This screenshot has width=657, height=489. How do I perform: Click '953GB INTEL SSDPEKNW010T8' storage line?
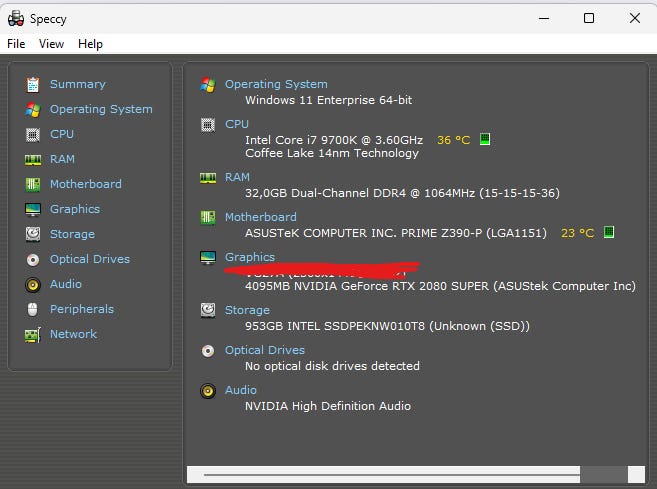pos(388,326)
